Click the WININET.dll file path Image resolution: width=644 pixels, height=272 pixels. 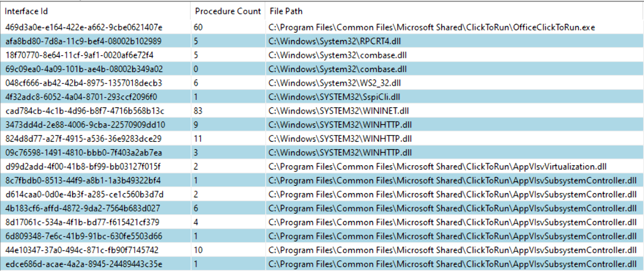point(338,111)
